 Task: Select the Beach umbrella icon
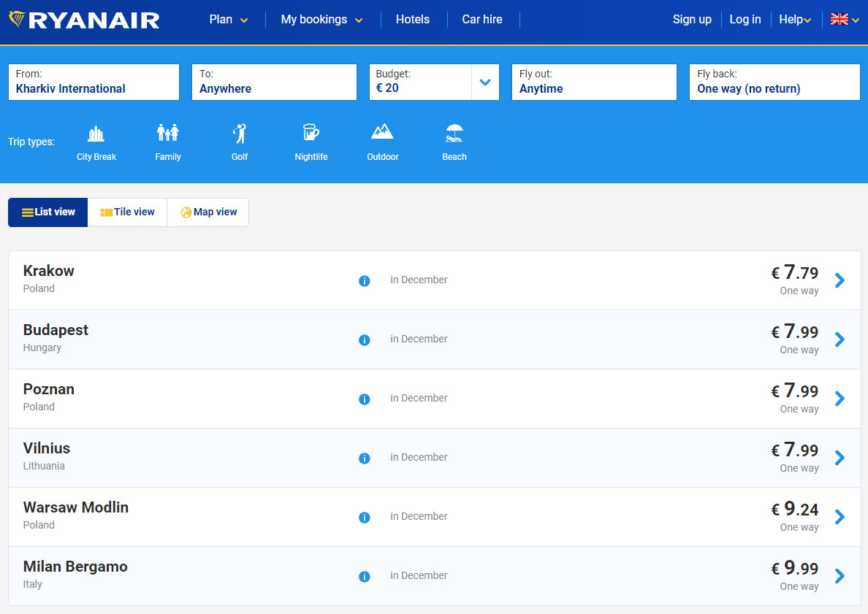(454, 134)
